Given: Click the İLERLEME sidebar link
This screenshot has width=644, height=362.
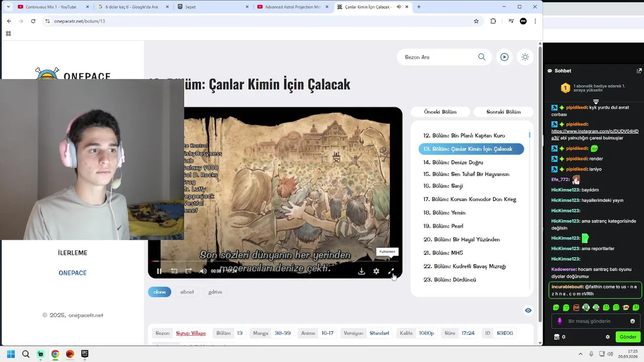Looking at the screenshot, I should pos(72,253).
